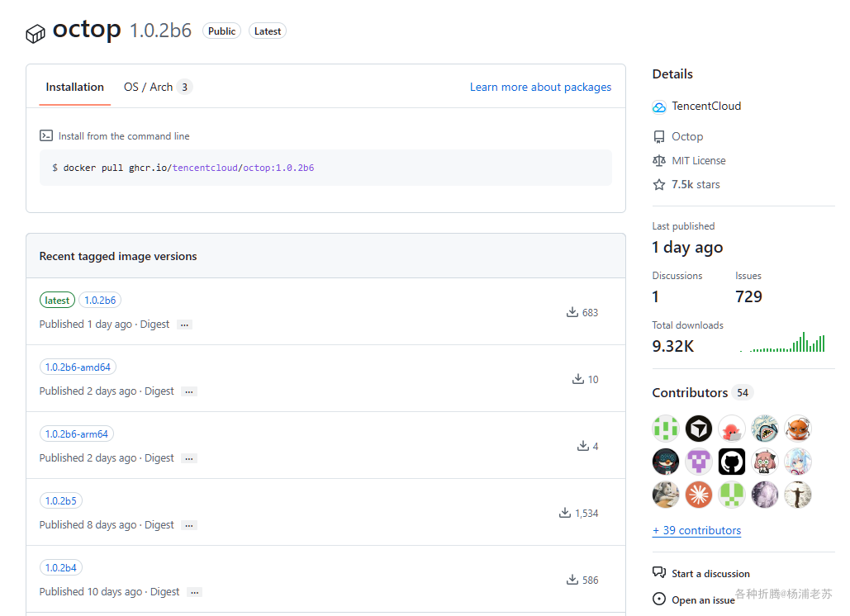This screenshot has width=850, height=616.
Task: Open the + 39 contributors link
Action: (x=696, y=530)
